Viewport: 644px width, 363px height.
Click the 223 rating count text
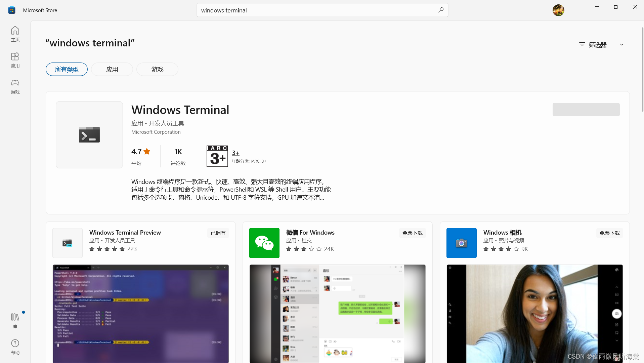pyautogui.click(x=132, y=249)
